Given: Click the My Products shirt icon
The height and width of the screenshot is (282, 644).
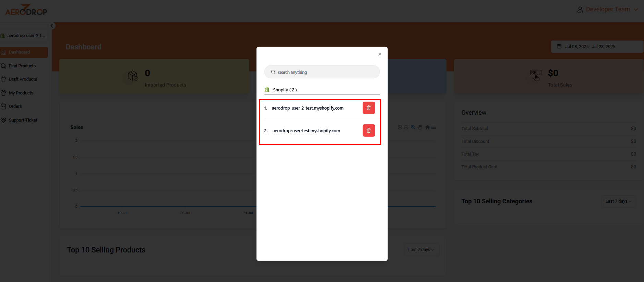Looking at the screenshot, I should (x=3, y=93).
